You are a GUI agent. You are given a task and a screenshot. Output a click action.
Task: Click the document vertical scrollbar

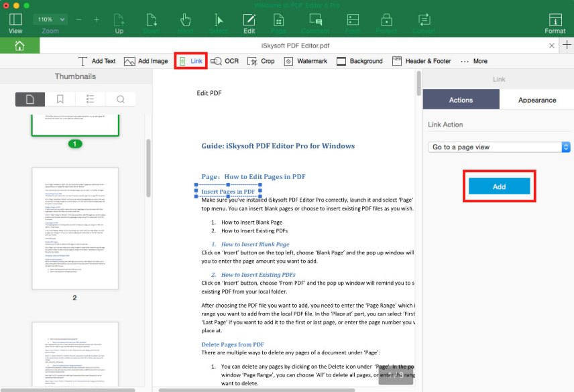(419, 83)
